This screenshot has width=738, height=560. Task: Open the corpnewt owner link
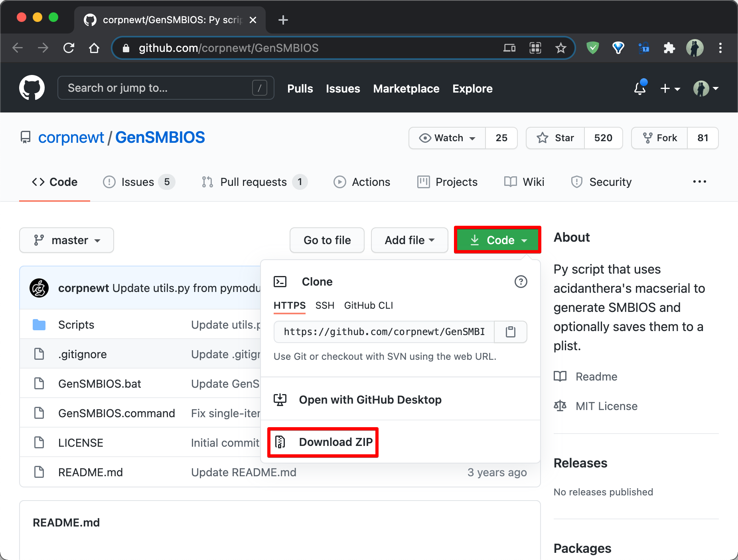[x=71, y=138]
